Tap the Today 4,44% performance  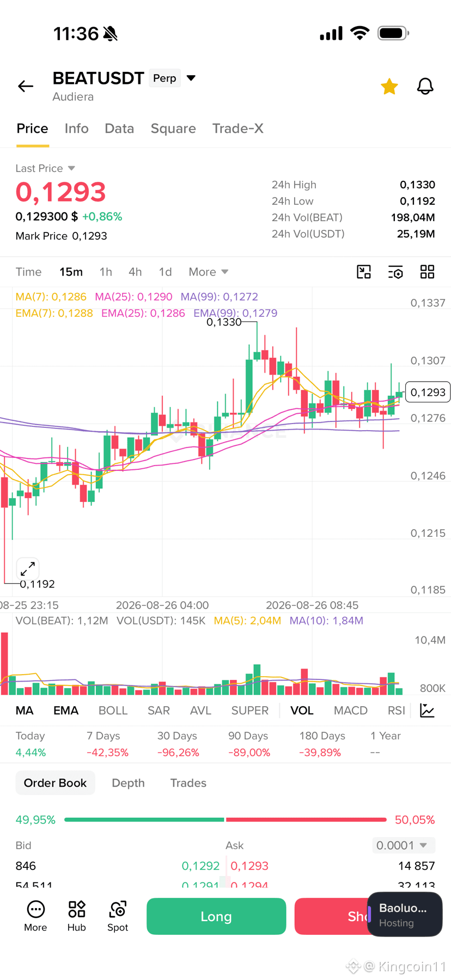[31, 744]
